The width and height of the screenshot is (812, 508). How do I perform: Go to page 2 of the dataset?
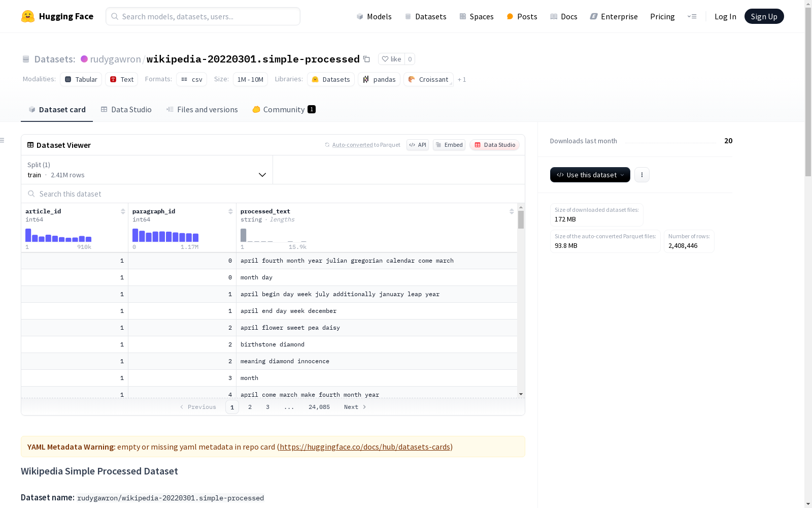[x=250, y=407]
